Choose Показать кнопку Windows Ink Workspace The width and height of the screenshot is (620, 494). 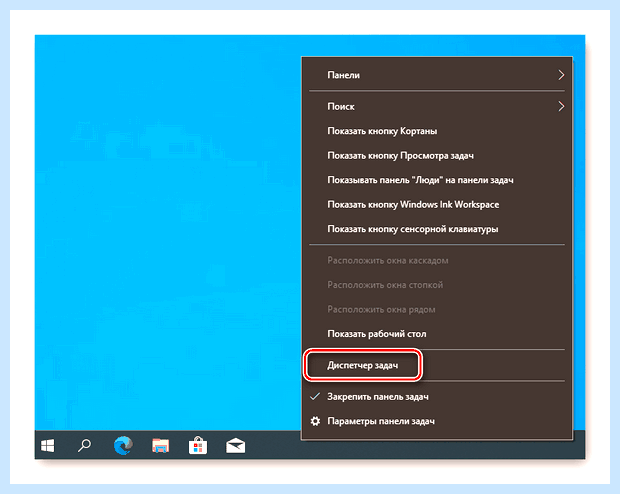[413, 204]
